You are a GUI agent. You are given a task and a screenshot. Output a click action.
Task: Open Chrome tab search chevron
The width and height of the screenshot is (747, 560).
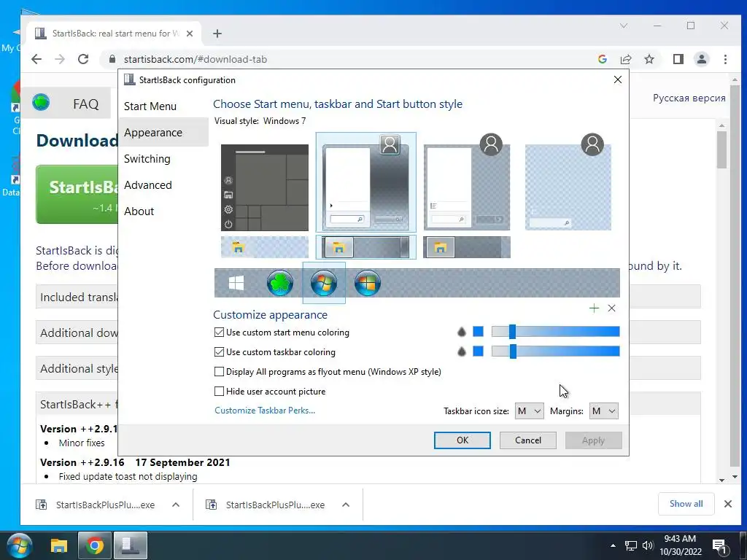(x=624, y=26)
